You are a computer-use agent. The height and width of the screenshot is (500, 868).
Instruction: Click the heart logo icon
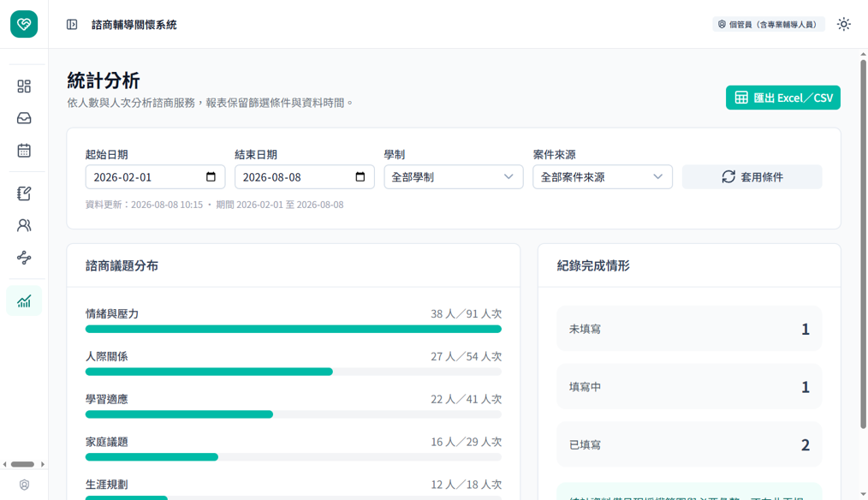pyautogui.click(x=24, y=24)
